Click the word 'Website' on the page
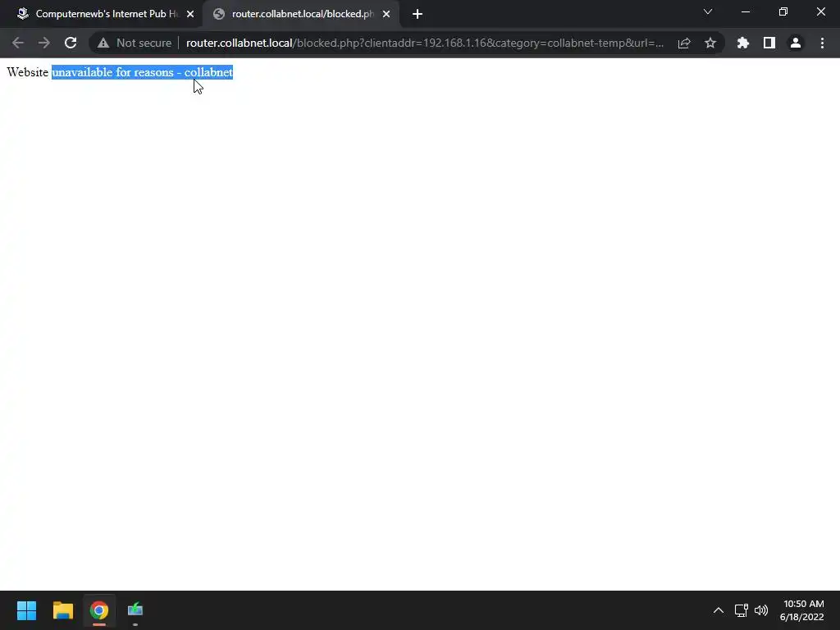The image size is (840, 630). tap(27, 72)
